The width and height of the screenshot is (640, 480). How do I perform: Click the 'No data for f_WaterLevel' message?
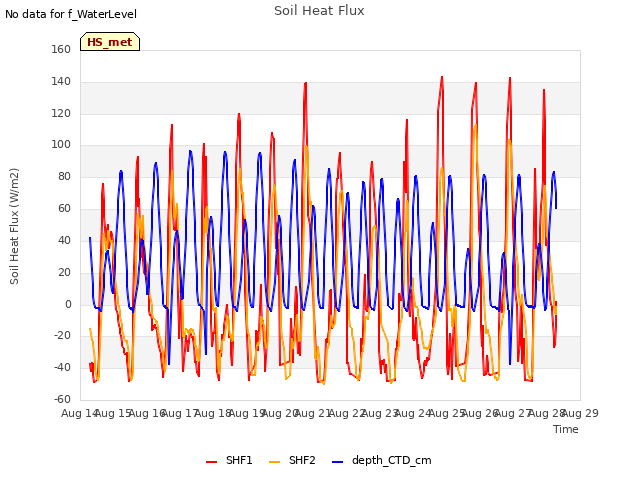[71, 14]
